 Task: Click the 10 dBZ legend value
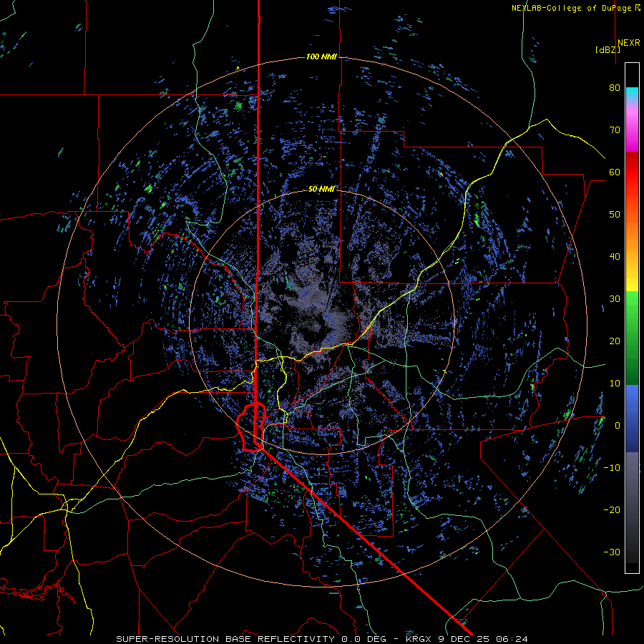point(615,384)
